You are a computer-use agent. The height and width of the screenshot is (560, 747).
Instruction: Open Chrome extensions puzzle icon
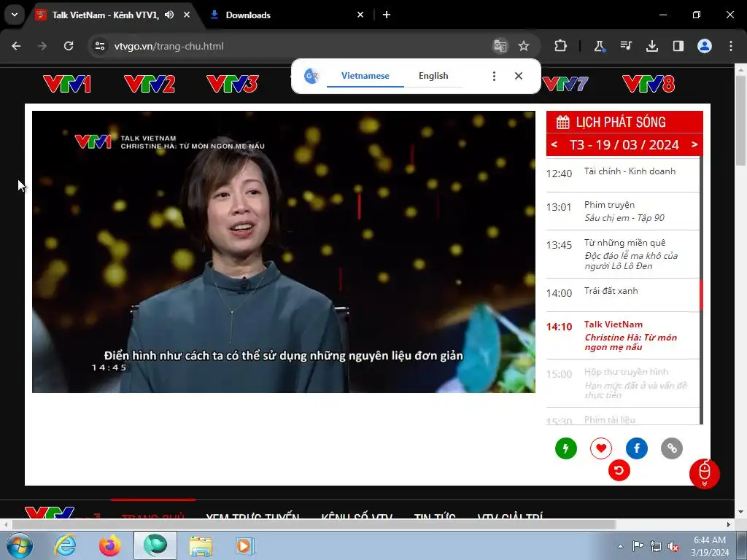coord(561,46)
